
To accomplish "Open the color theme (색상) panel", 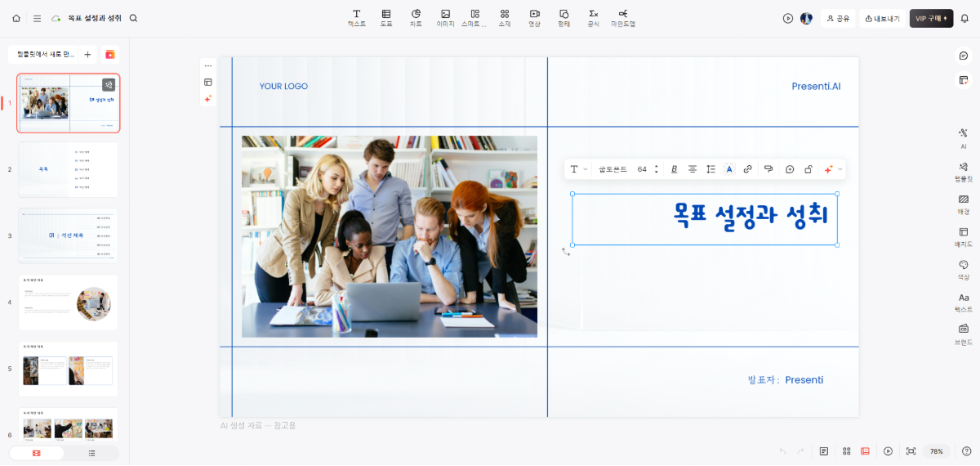I will (x=964, y=269).
